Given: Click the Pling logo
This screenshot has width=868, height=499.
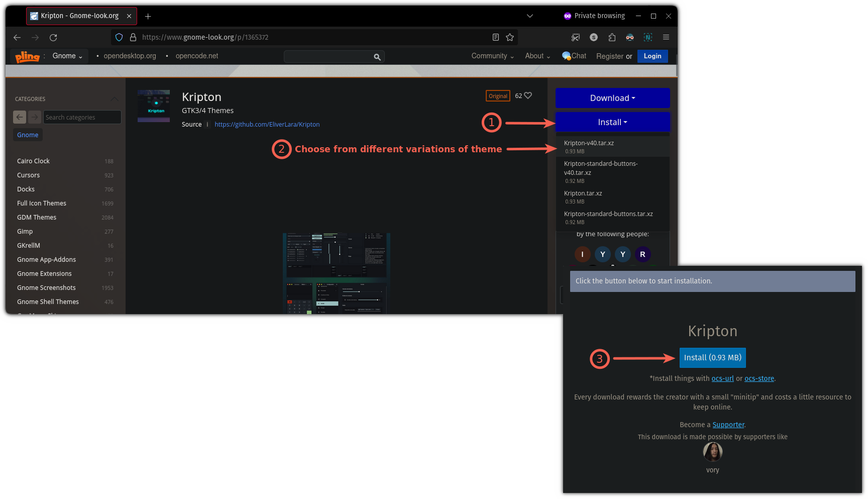Looking at the screenshot, I should (x=27, y=56).
